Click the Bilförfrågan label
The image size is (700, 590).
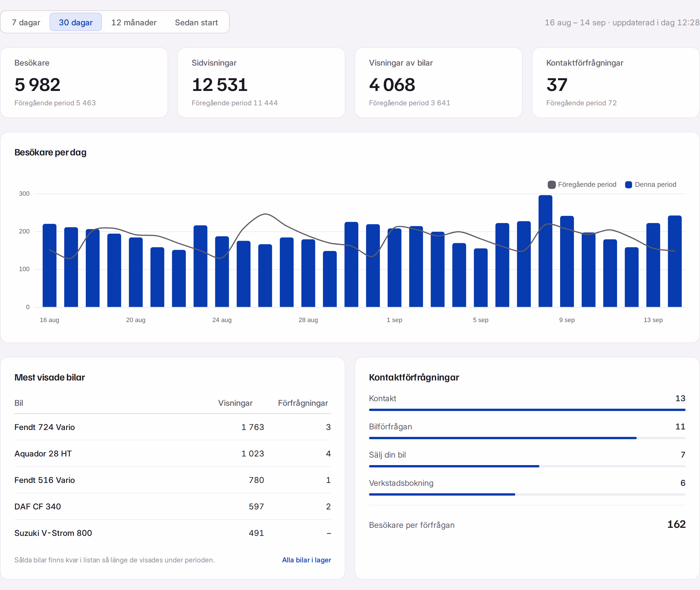coord(390,427)
